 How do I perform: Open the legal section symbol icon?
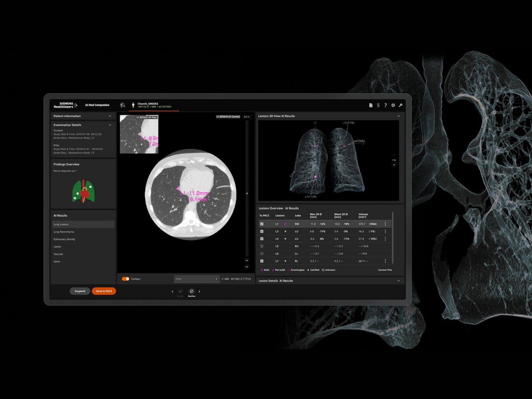(378, 105)
